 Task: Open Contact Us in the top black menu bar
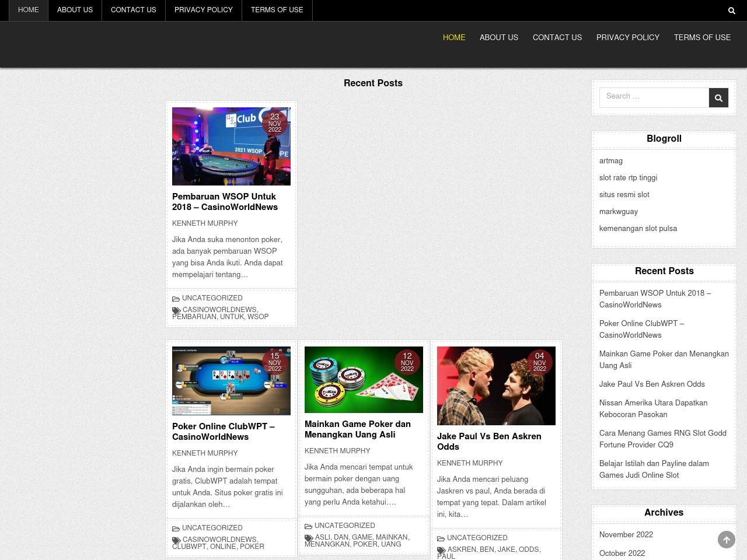[134, 10]
